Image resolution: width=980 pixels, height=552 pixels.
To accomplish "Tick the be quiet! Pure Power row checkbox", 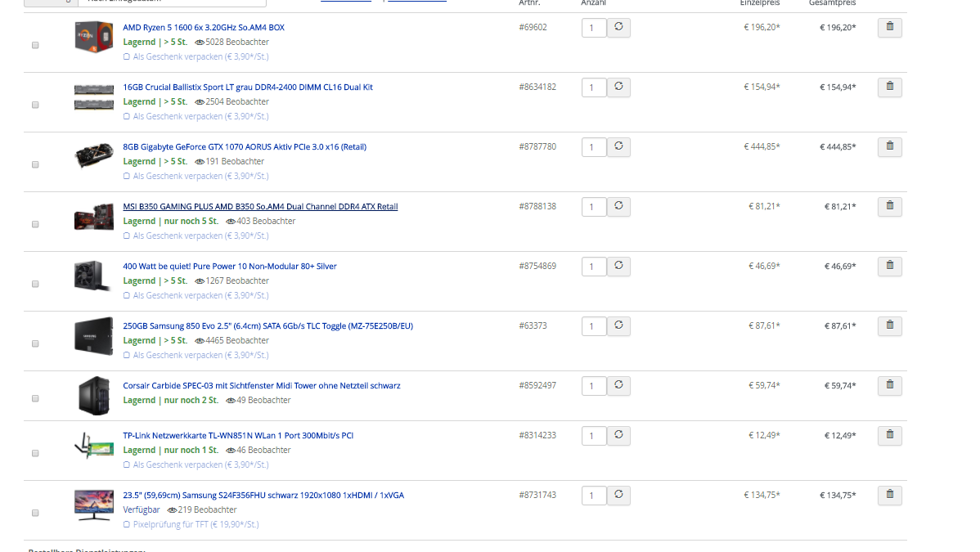I will coord(35,284).
